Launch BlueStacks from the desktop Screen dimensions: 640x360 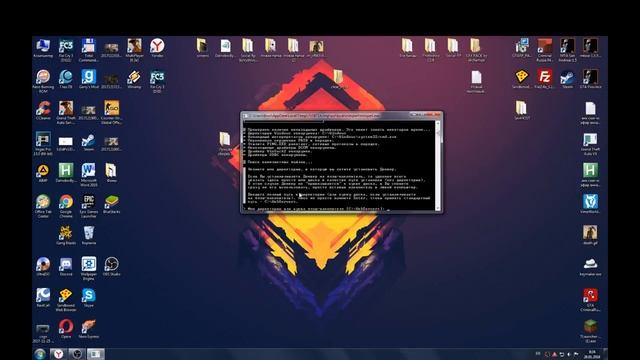point(111,204)
